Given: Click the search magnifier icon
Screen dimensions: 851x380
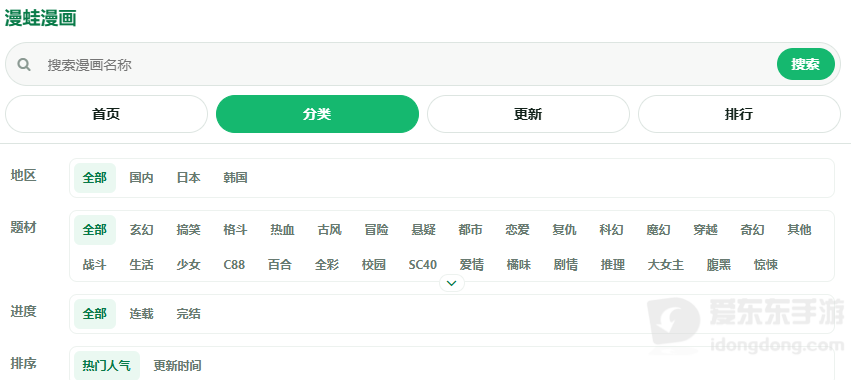Looking at the screenshot, I should [24, 65].
